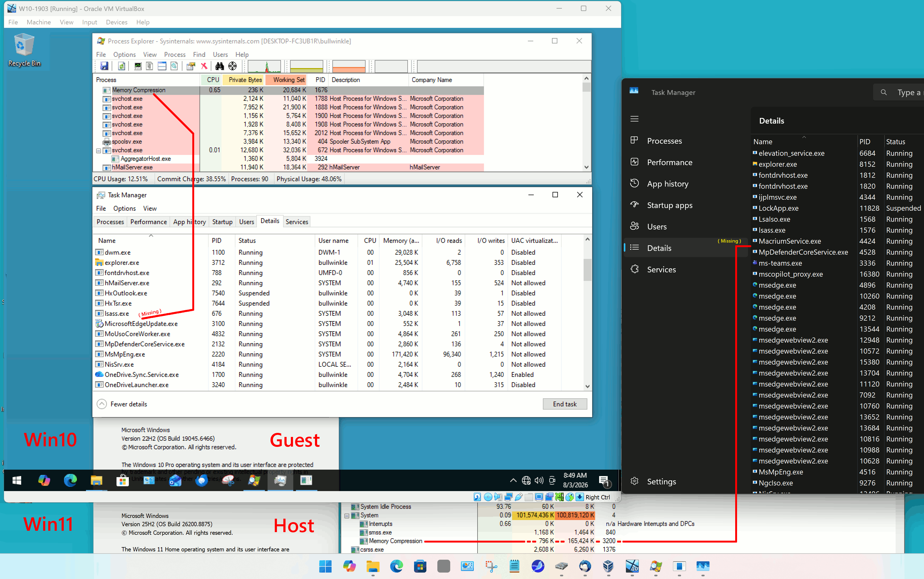Collapse the svchost.exe tree above AggregatorHost.exe
This screenshot has height=579, width=924.
coord(98,150)
